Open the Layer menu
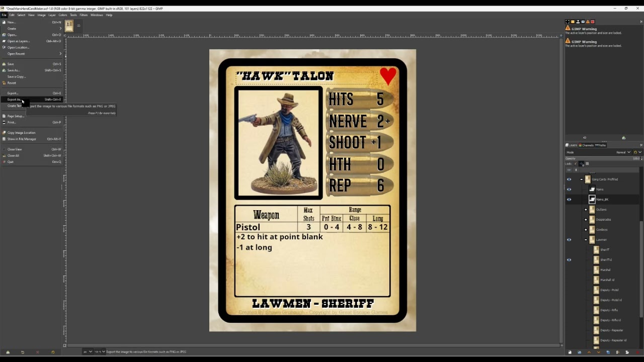644x362 pixels. 52,15
